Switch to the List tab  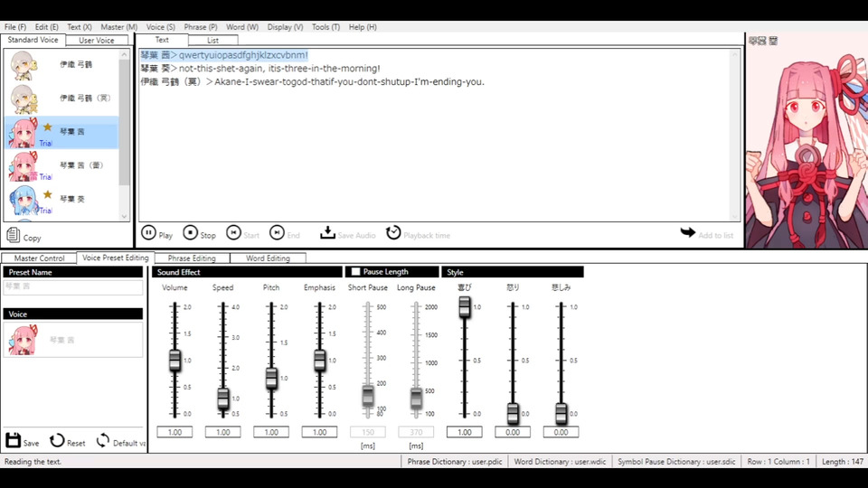pos(213,41)
